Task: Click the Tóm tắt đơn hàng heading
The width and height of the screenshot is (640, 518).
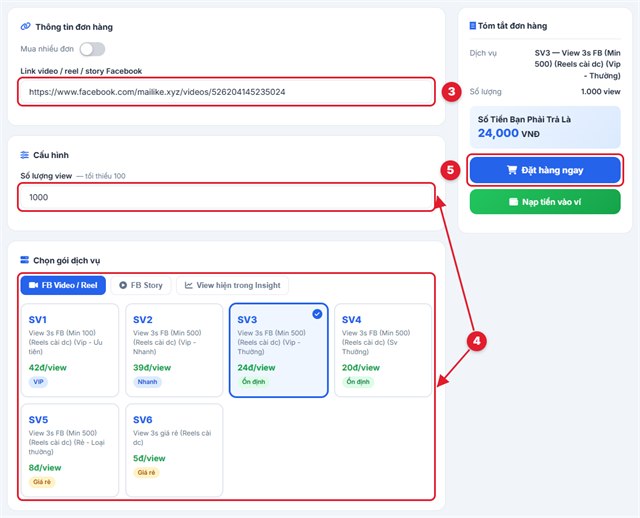Action: 513,26
